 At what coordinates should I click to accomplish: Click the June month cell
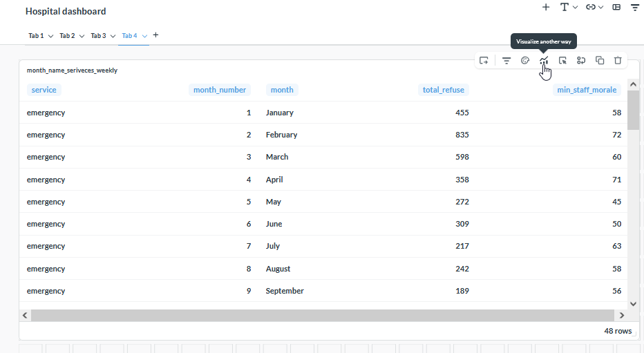[274, 224]
